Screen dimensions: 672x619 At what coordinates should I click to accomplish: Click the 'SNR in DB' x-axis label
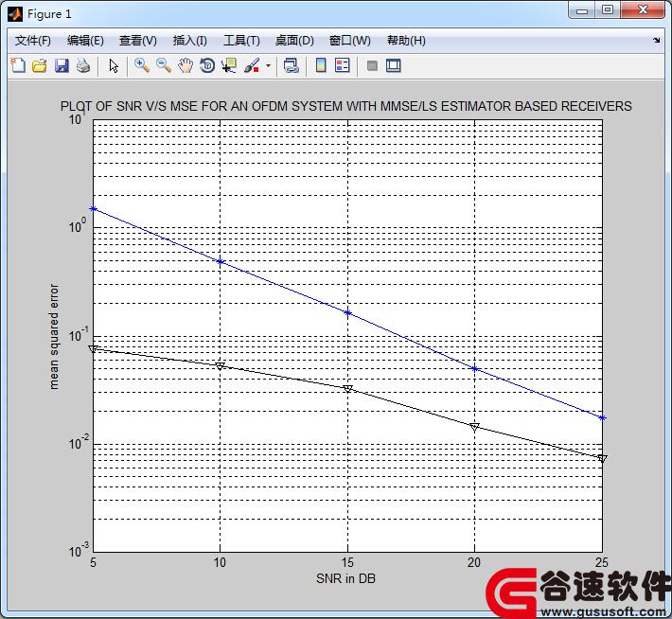click(x=345, y=578)
